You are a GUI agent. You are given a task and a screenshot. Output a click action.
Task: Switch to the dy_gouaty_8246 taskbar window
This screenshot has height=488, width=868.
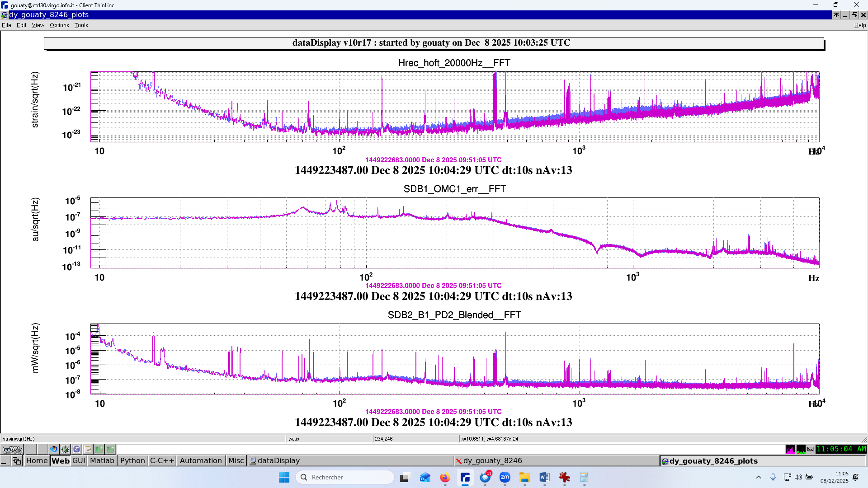pos(493,461)
